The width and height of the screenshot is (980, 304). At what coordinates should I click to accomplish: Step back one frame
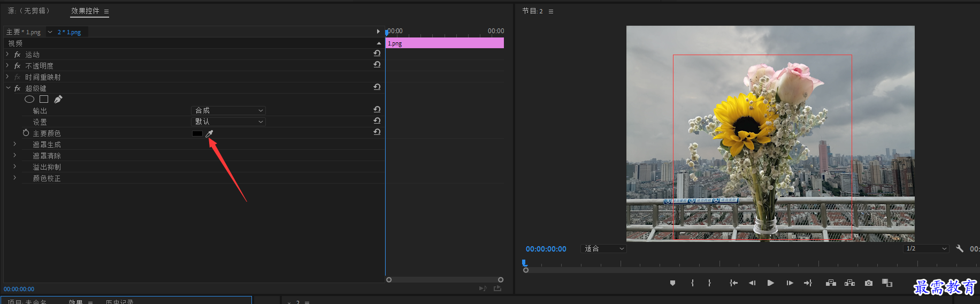[x=752, y=283]
